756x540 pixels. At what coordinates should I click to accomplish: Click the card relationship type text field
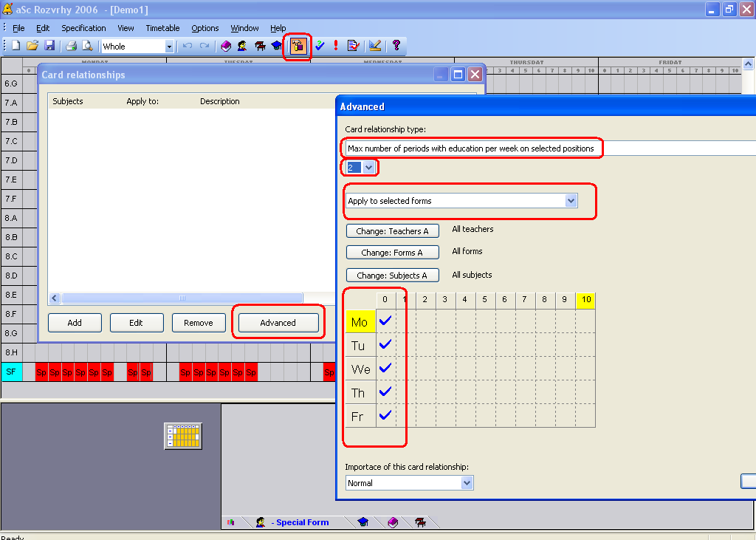point(472,148)
